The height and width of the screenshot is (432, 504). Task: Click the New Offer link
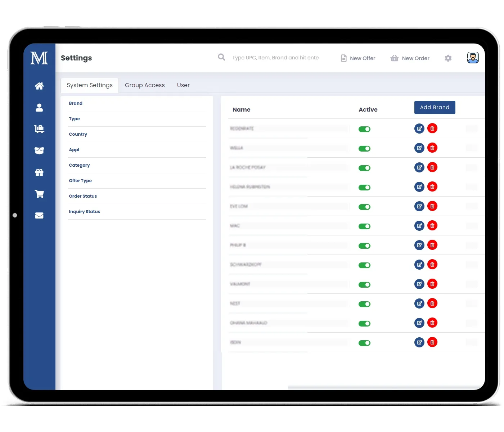[358, 58]
